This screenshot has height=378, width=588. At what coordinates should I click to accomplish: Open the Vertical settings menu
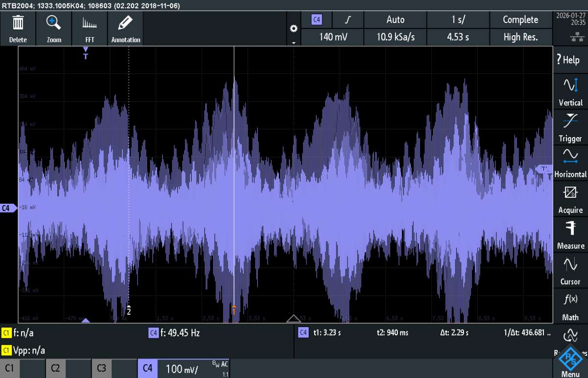pyautogui.click(x=570, y=92)
